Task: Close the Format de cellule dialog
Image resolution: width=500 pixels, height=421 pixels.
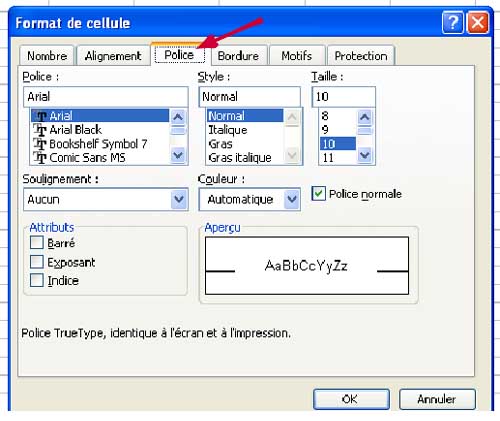Action: coord(478,23)
